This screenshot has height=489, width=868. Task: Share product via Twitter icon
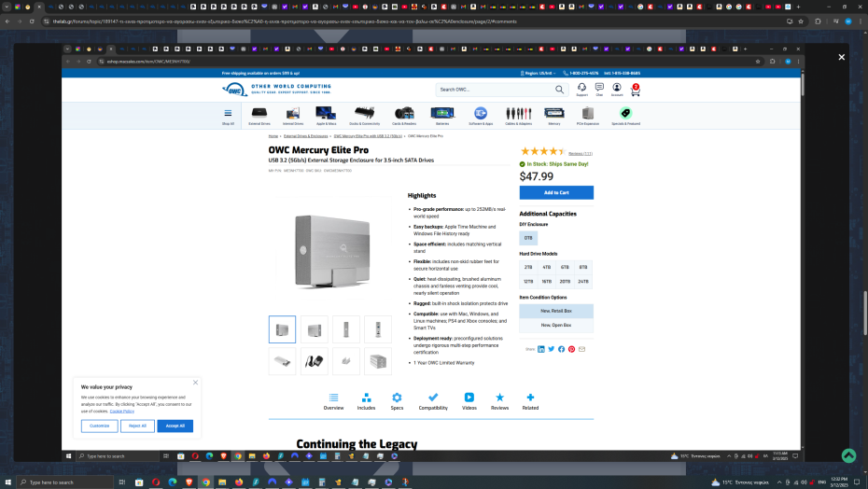[x=552, y=349]
